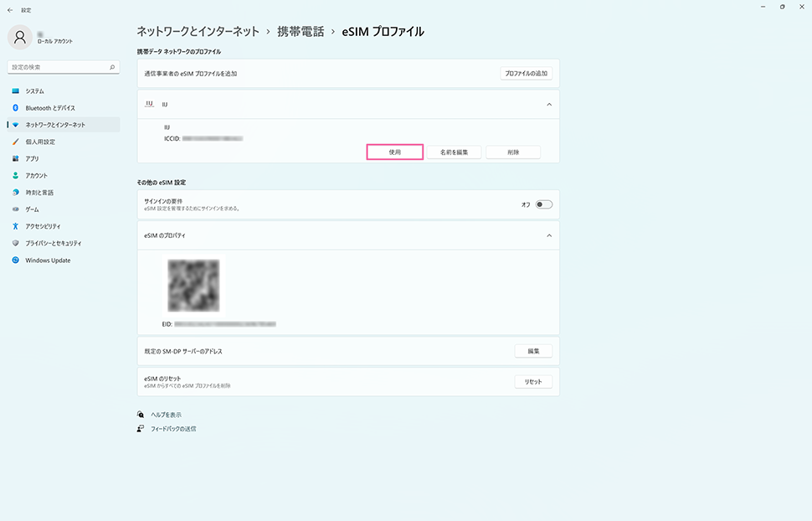
Task: Open ヘルプを表示 link
Action: [x=166, y=415]
